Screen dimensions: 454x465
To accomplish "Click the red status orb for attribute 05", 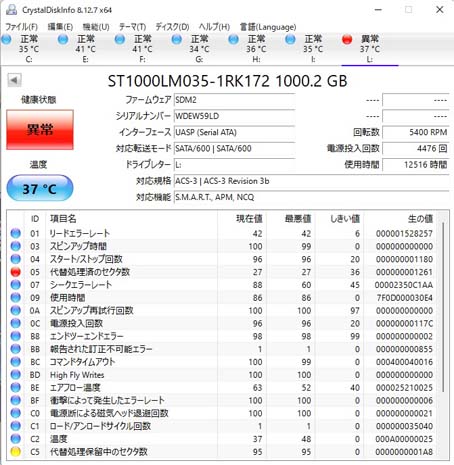I will [x=16, y=272].
